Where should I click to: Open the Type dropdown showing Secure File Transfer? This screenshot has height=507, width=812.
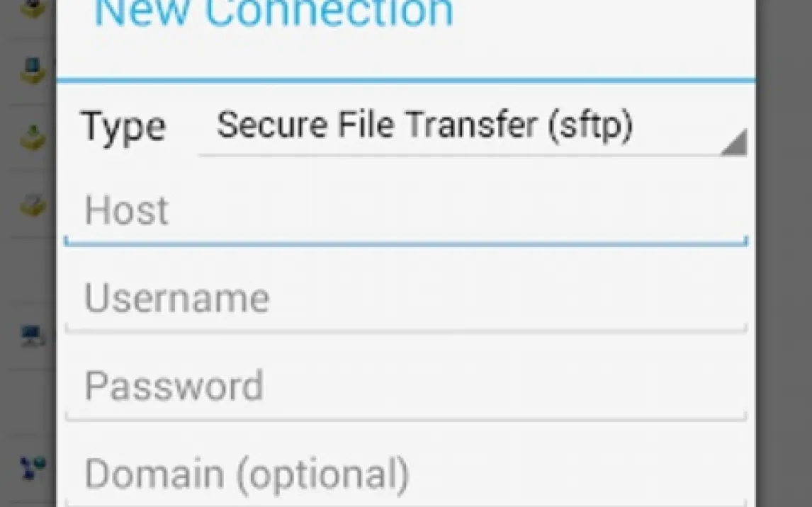click(425, 126)
